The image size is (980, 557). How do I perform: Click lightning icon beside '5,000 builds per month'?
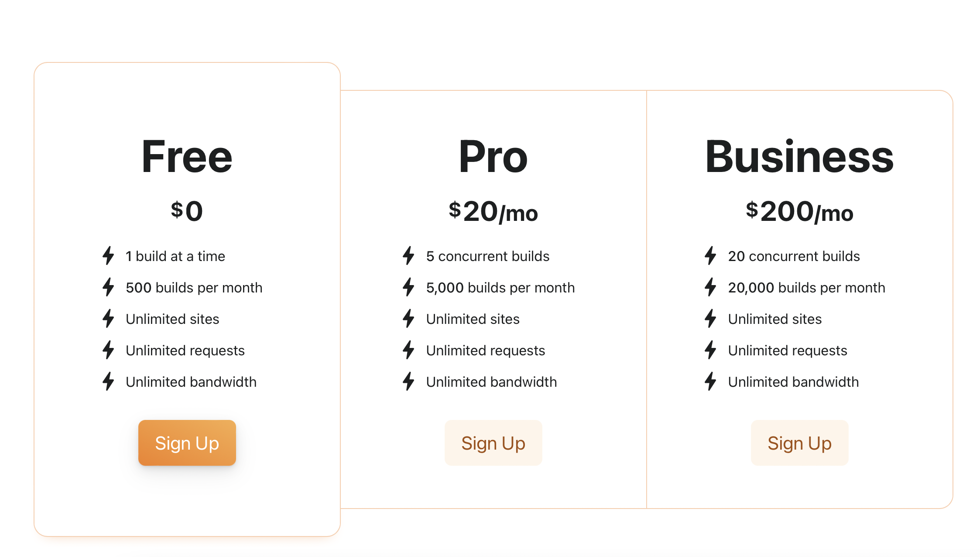pyautogui.click(x=408, y=287)
